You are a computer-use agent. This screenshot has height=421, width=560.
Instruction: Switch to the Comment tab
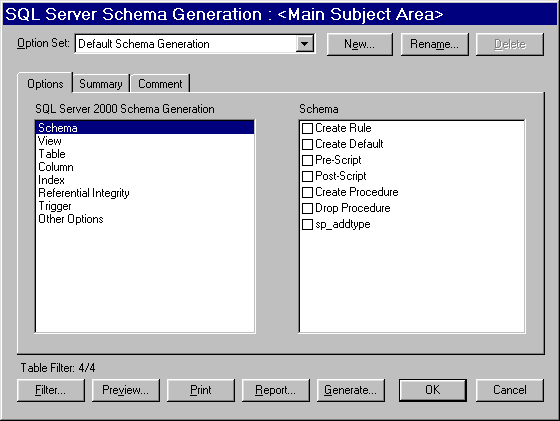160,84
